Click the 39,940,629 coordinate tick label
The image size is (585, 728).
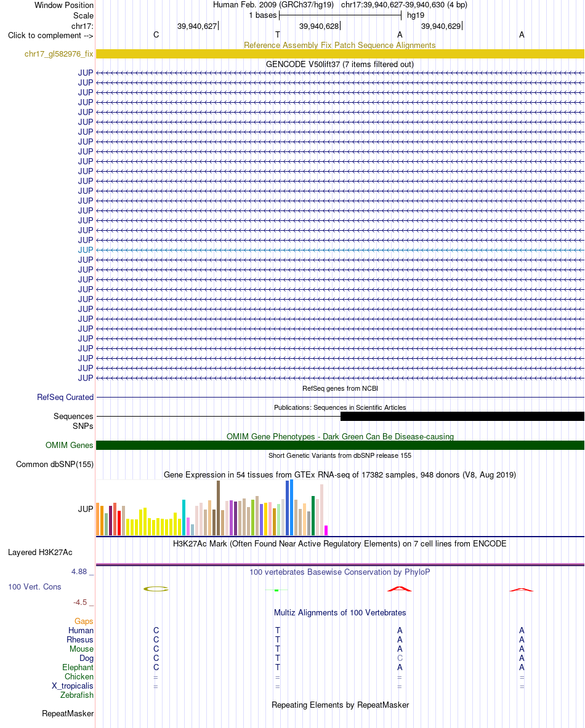pyautogui.click(x=441, y=26)
